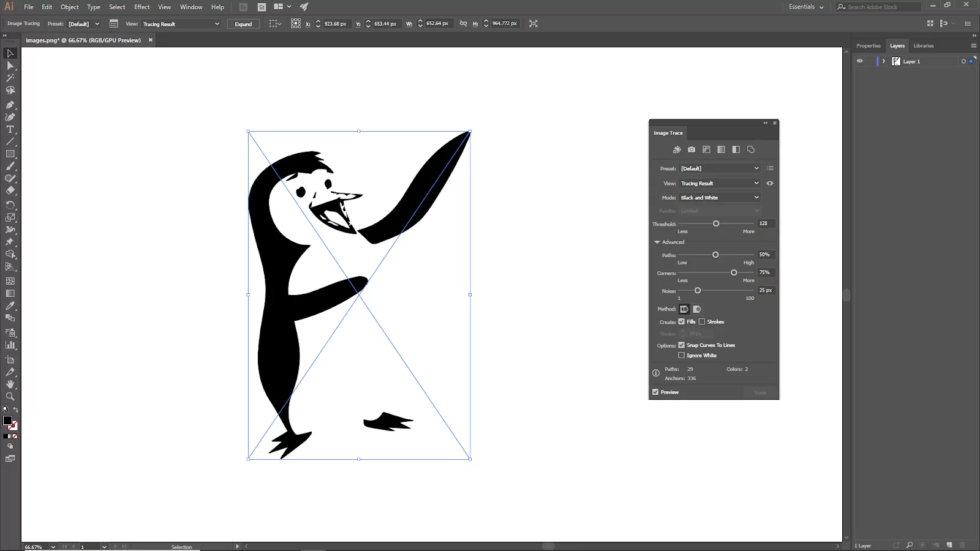Open the Search icon in Layers panel footer
The width and height of the screenshot is (980, 551).
point(910,545)
